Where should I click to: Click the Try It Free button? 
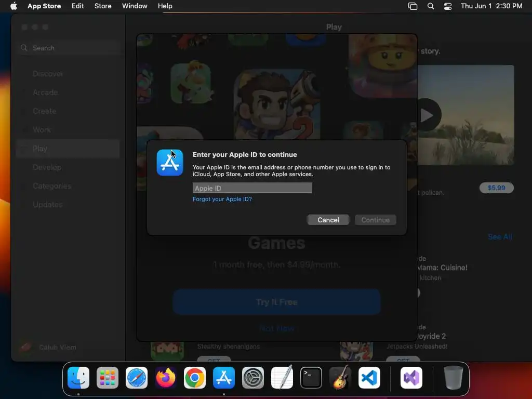tap(276, 302)
